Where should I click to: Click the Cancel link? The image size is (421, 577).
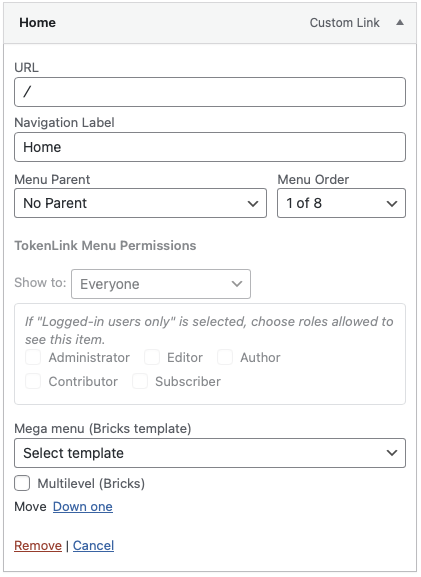click(93, 545)
